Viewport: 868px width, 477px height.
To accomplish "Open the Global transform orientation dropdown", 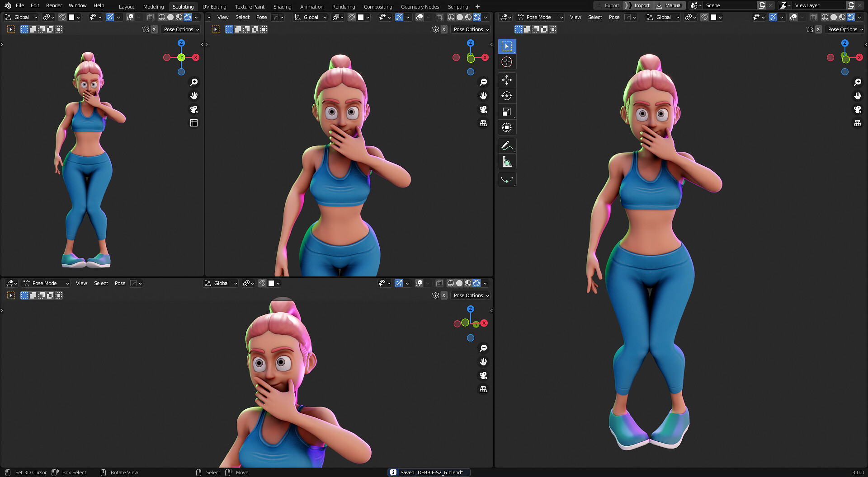I will (663, 17).
